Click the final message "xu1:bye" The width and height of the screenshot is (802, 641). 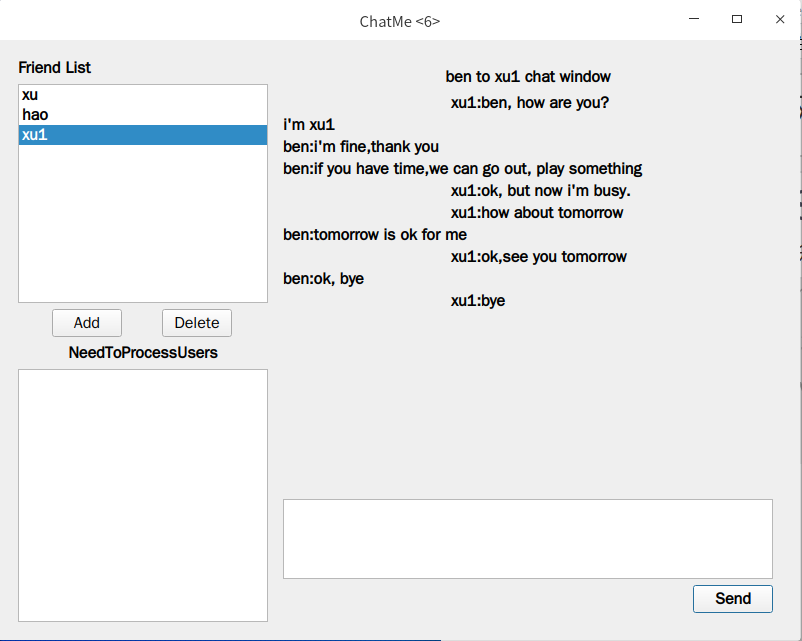tap(478, 301)
